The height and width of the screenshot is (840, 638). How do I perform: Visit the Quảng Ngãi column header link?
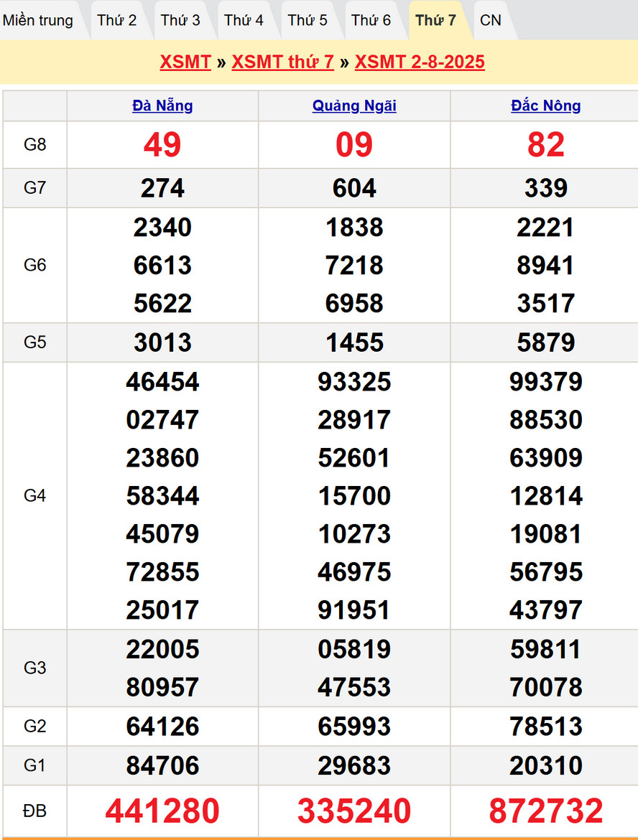click(x=354, y=106)
